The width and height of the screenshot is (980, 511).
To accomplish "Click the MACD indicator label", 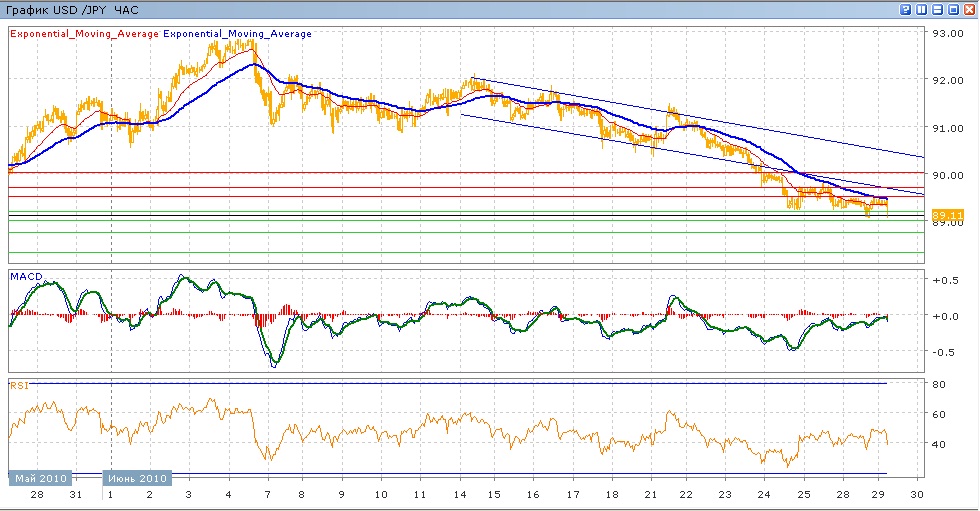I will pyautogui.click(x=25, y=274).
